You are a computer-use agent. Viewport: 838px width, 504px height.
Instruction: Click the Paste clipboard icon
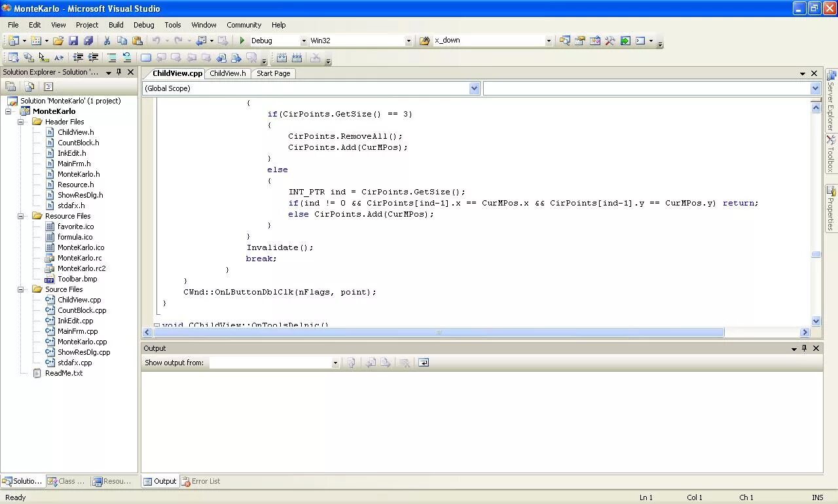coord(137,41)
